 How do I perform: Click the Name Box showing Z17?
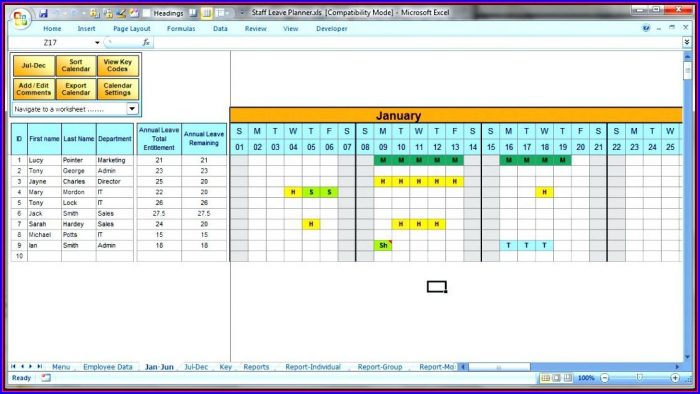tap(51, 43)
